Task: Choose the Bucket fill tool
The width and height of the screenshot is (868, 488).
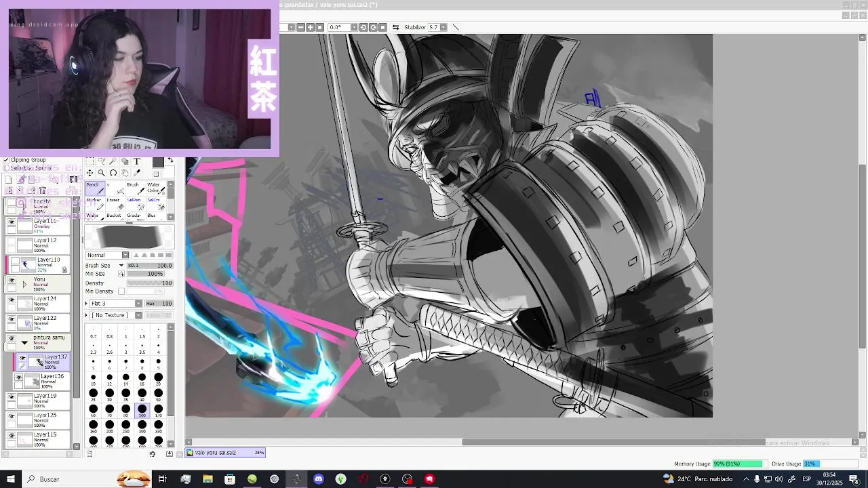Action: pos(115,216)
